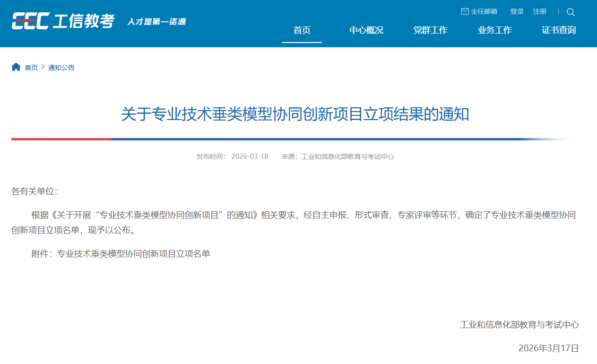Go to 通知公告 in the breadcrumb
This screenshot has width=597, height=364.
(61, 68)
